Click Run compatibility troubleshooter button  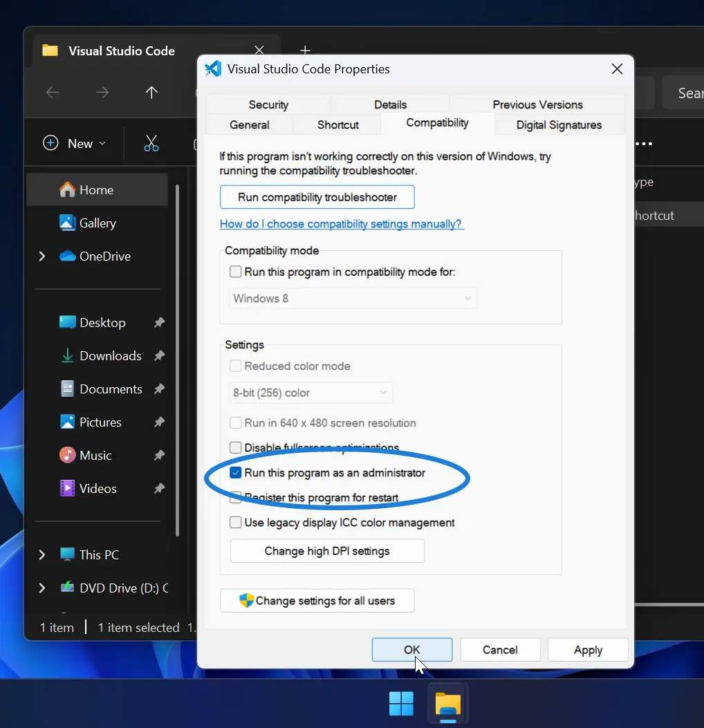coord(317,197)
